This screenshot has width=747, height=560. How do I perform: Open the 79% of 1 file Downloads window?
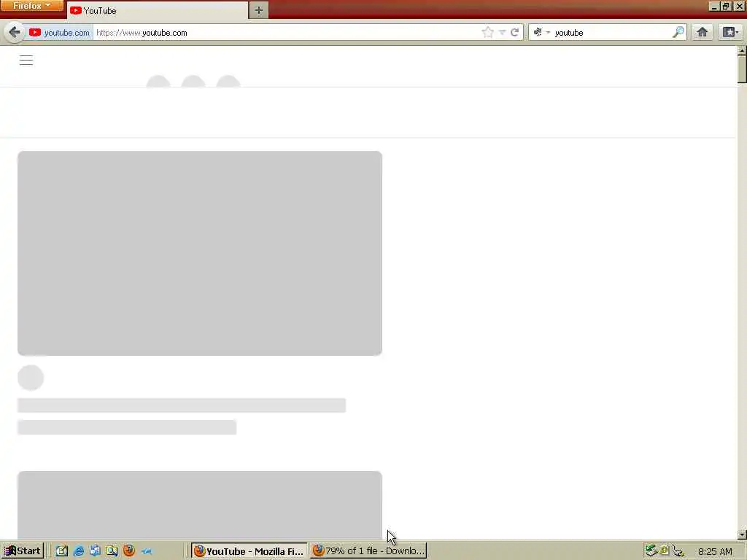[x=368, y=551]
